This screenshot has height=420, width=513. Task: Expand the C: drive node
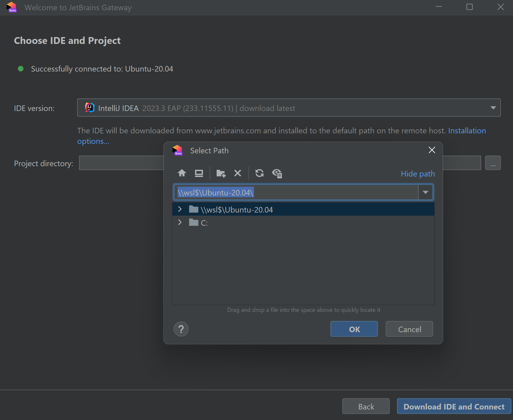click(180, 222)
